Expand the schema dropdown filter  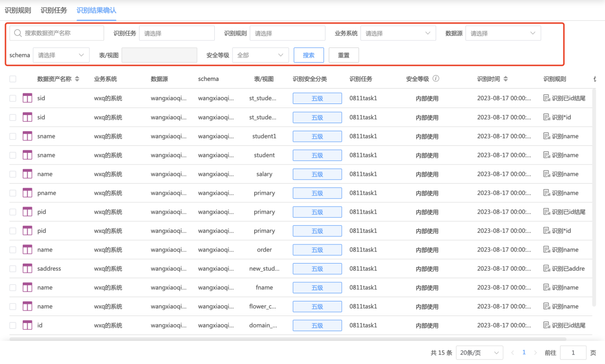point(61,55)
